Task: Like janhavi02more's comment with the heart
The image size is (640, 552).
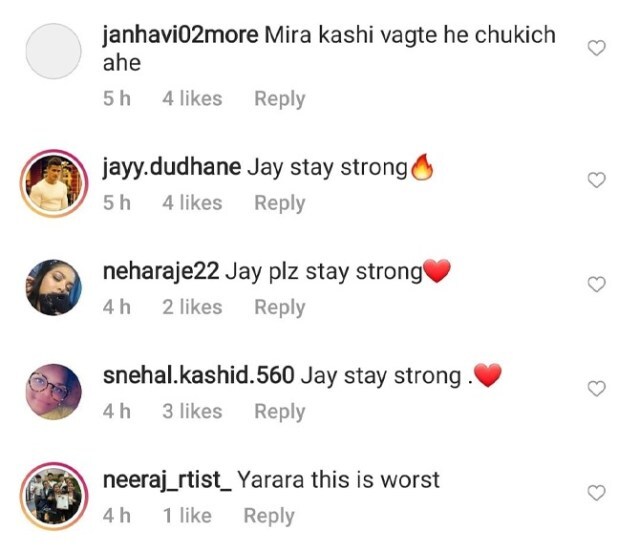Action: point(596,48)
